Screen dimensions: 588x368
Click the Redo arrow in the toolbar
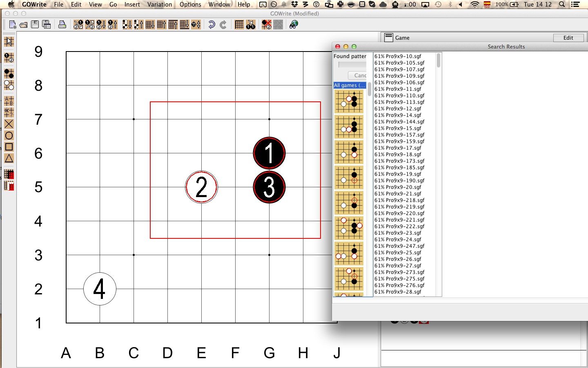click(x=223, y=25)
